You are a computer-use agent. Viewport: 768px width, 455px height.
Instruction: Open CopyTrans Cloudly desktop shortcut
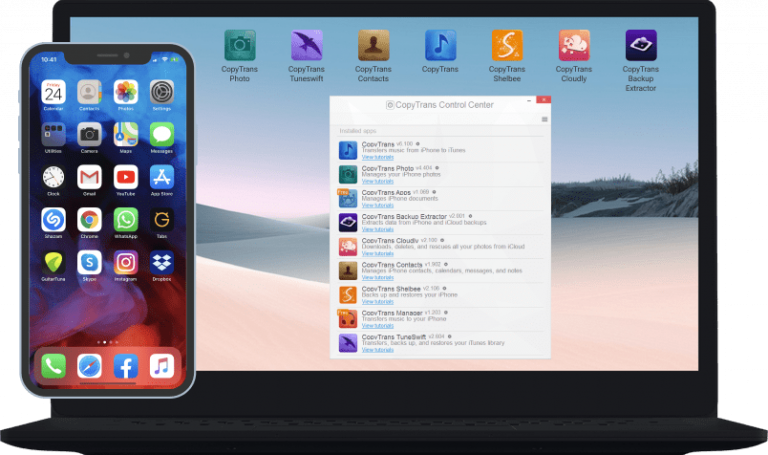pyautogui.click(x=574, y=46)
